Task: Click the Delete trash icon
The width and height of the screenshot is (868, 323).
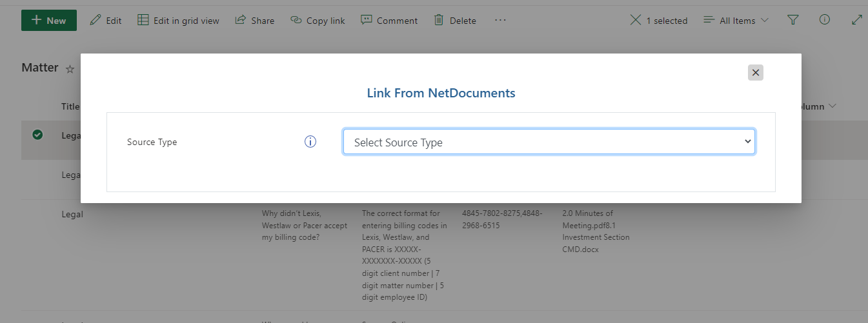Action: pos(439,21)
